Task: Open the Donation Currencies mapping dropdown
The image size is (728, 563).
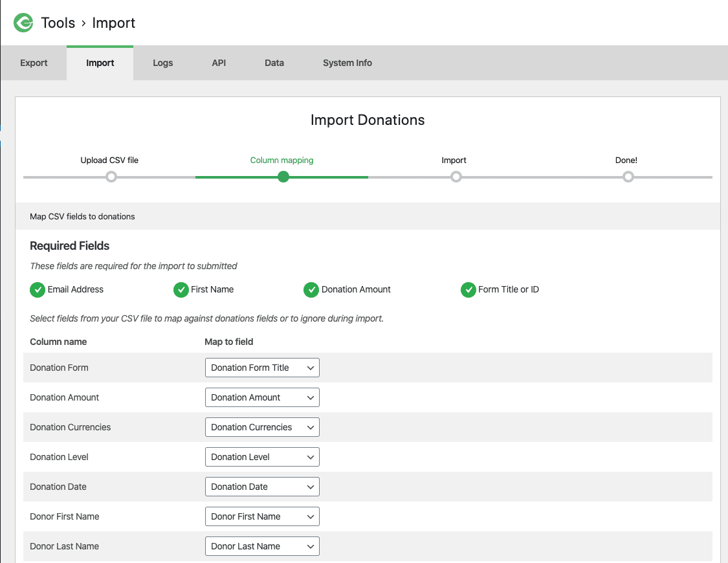Action: [262, 427]
